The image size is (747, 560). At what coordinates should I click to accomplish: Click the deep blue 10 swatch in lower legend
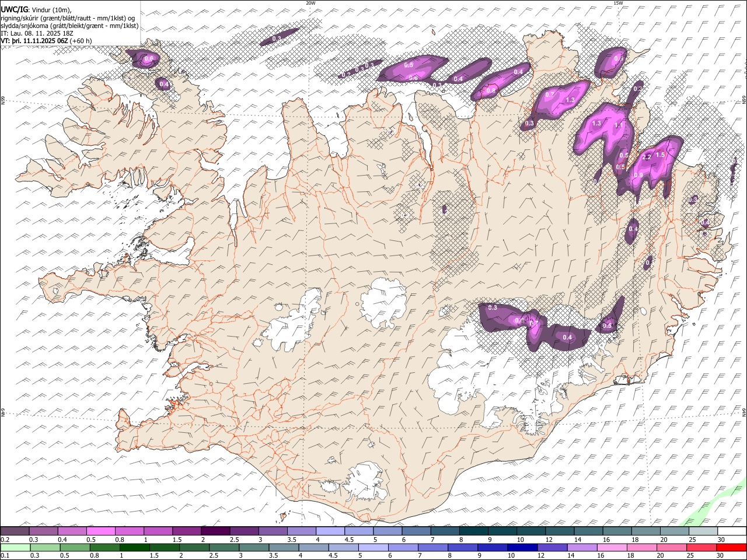pyautogui.click(x=521, y=547)
